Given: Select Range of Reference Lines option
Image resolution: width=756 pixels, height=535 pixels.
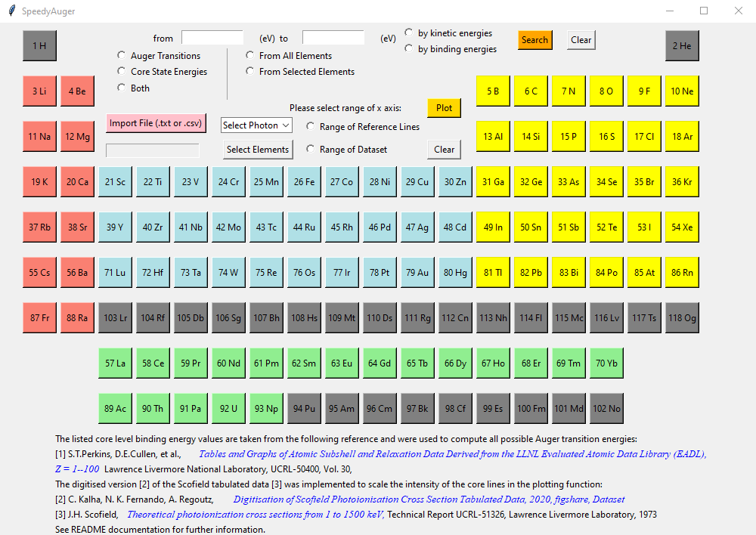Looking at the screenshot, I should [311, 127].
